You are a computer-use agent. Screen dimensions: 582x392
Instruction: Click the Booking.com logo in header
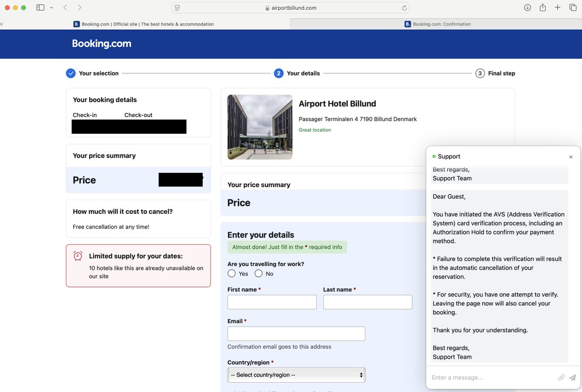[102, 44]
